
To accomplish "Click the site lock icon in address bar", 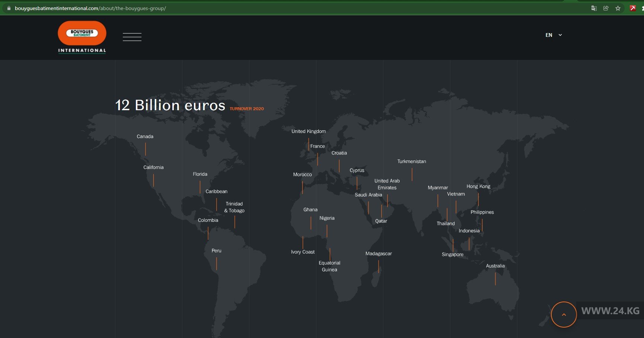I will 9,8.
